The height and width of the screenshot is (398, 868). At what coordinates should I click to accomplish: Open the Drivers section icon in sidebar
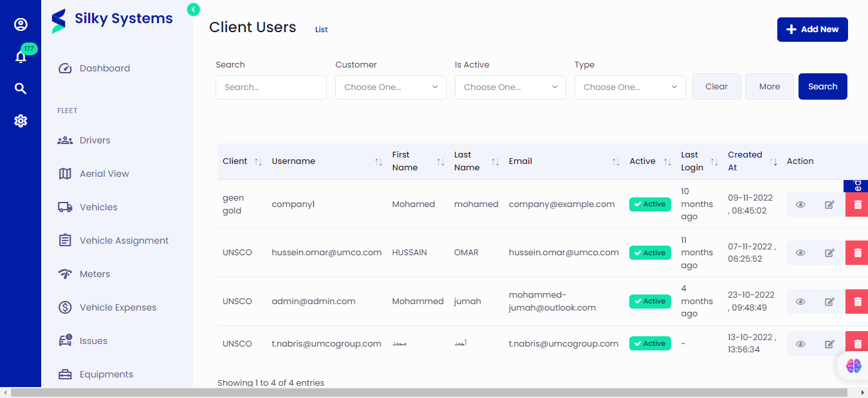click(x=64, y=140)
